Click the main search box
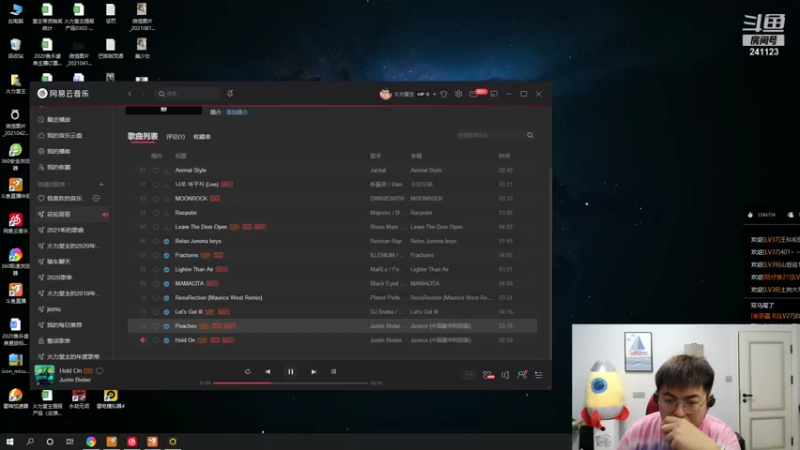The height and width of the screenshot is (450, 800). click(x=187, y=94)
